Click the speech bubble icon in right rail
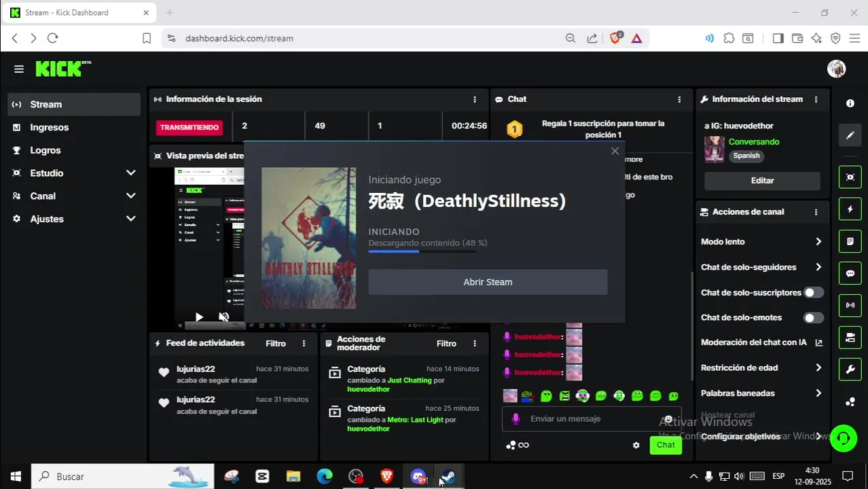The height and width of the screenshot is (489, 868). 850,273
